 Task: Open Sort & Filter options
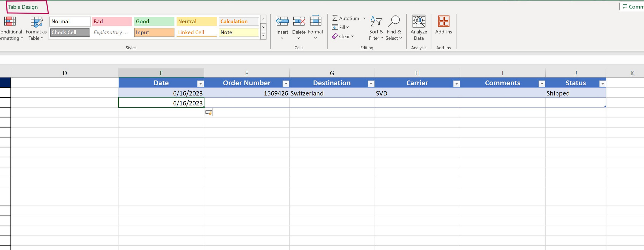(x=376, y=28)
